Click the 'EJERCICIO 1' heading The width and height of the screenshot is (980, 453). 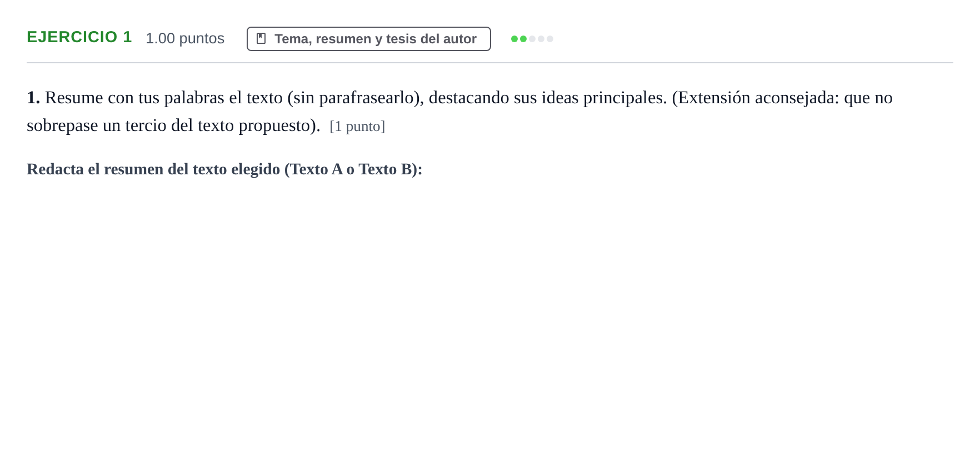(79, 37)
